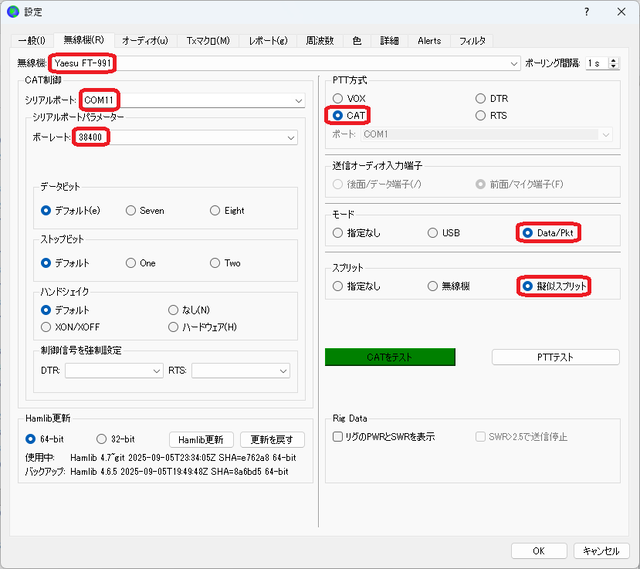Screen dimensions: 640x569
Task: Click the Hamlib 4.6.5 backup version text
Action: click(x=180, y=471)
